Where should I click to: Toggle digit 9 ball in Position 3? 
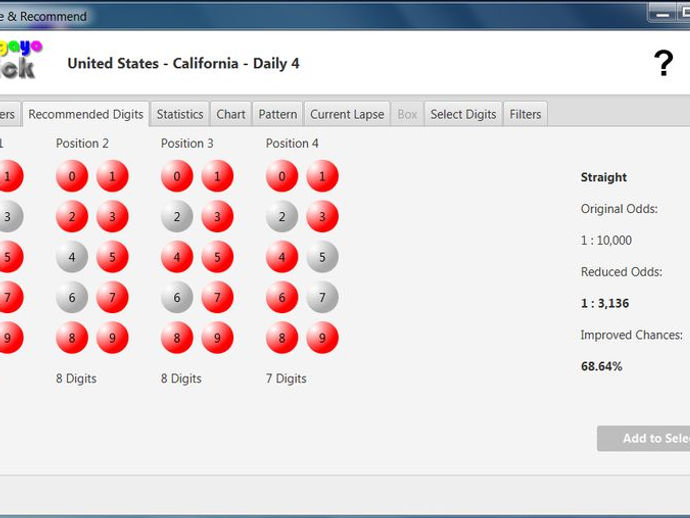(x=217, y=338)
